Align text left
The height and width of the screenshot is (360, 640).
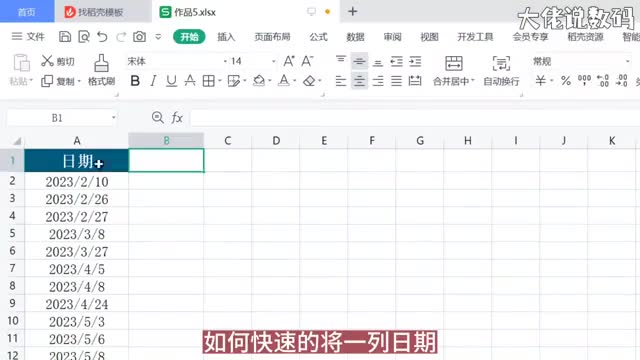(x=341, y=81)
